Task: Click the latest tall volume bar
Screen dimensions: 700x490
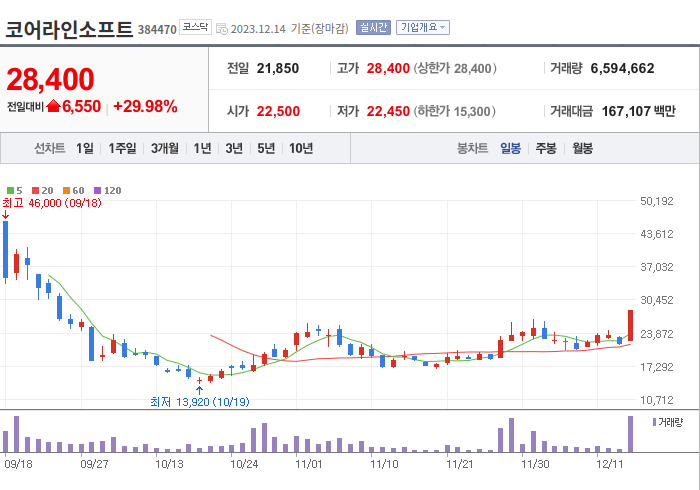Action: click(x=630, y=434)
